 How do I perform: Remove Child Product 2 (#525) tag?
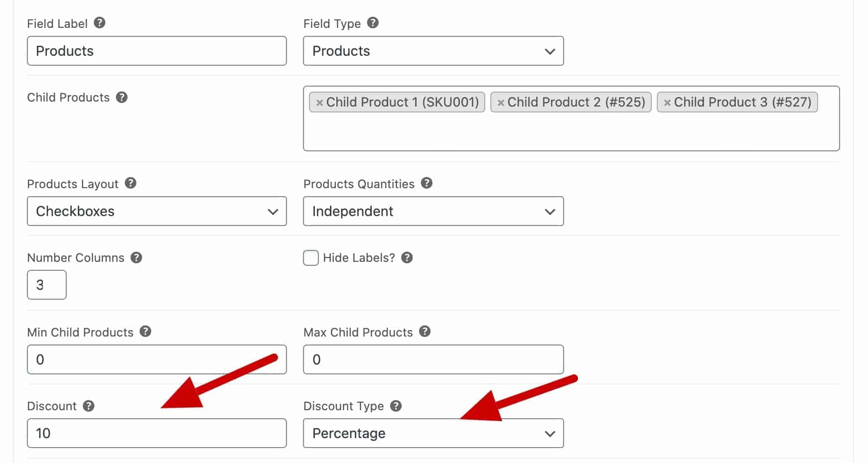[x=501, y=103]
